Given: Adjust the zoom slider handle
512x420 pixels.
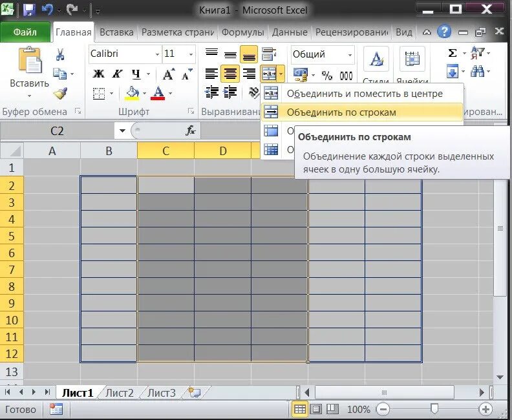Looking at the screenshot, I should (x=434, y=408).
